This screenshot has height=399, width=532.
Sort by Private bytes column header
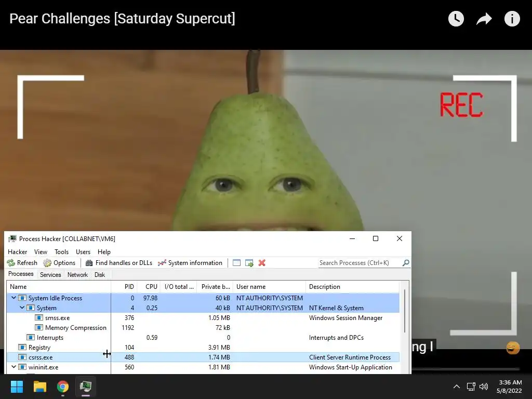(x=216, y=287)
